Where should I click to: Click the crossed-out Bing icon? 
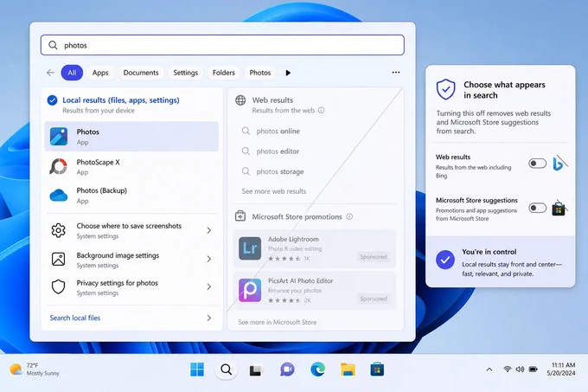click(559, 164)
